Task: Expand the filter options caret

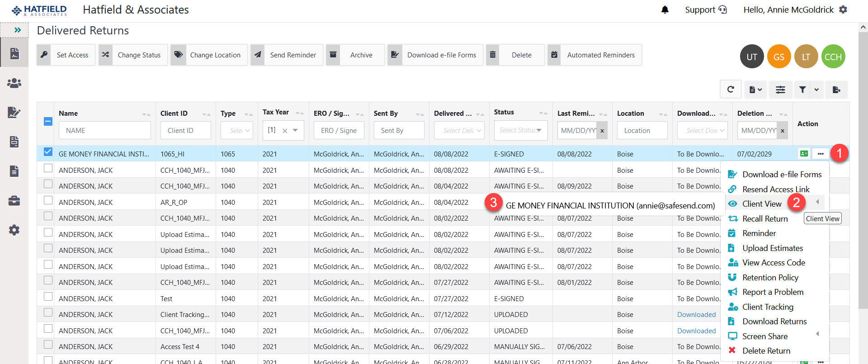Action: coord(816,90)
